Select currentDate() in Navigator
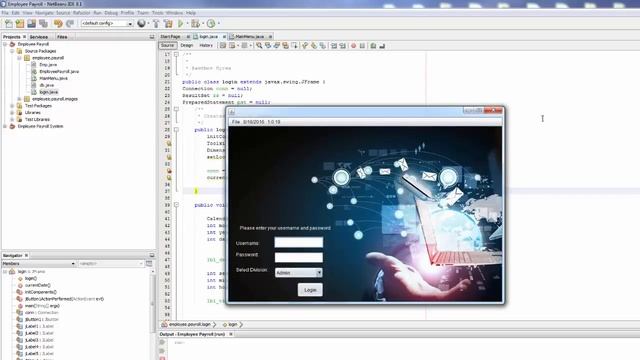The width and height of the screenshot is (640, 360). (x=38, y=285)
